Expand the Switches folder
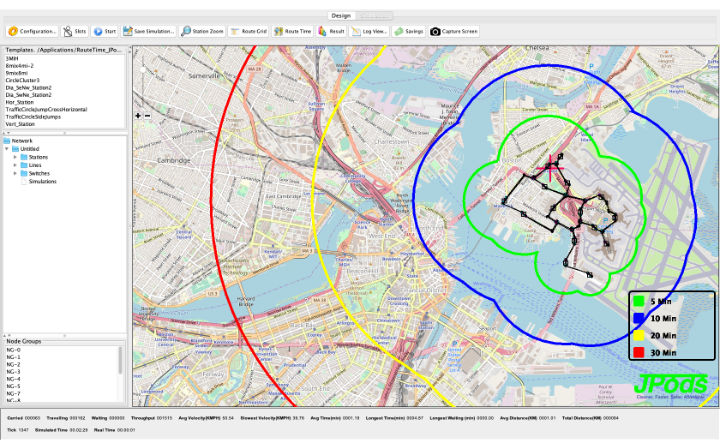The image size is (720, 440). click(x=15, y=174)
